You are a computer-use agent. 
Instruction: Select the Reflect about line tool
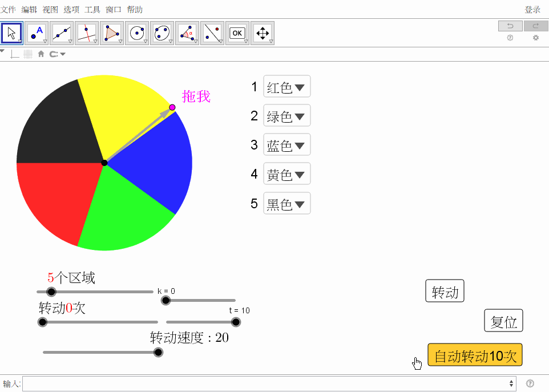tap(212, 33)
